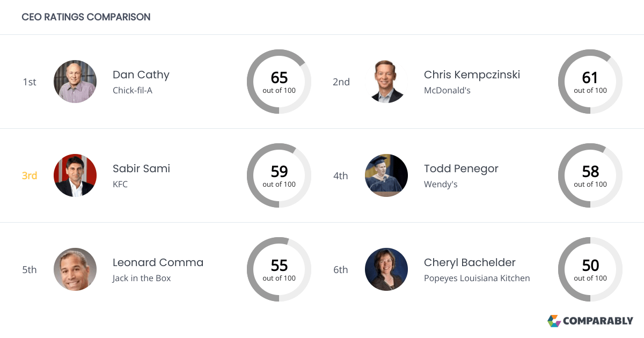Select the Wendy's company label
Screen dimensions: 644x338
point(441,184)
